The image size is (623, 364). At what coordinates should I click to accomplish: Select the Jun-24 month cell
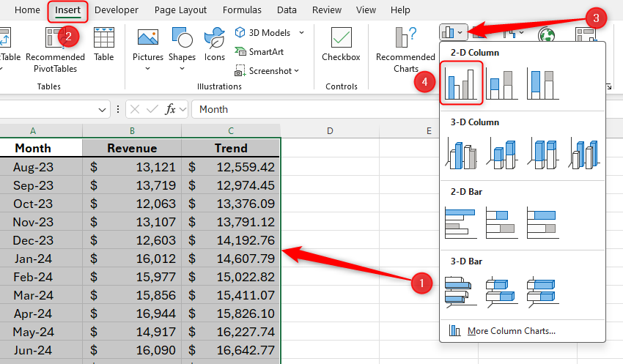pyautogui.click(x=33, y=350)
